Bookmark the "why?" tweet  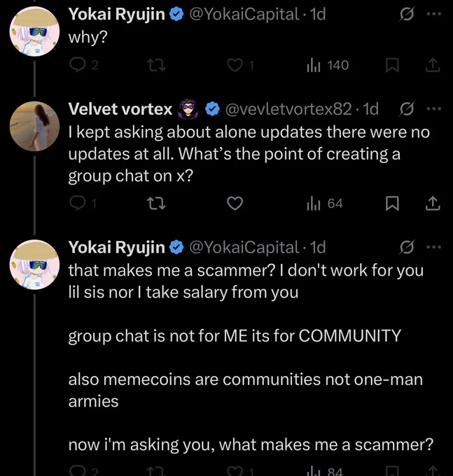391,65
